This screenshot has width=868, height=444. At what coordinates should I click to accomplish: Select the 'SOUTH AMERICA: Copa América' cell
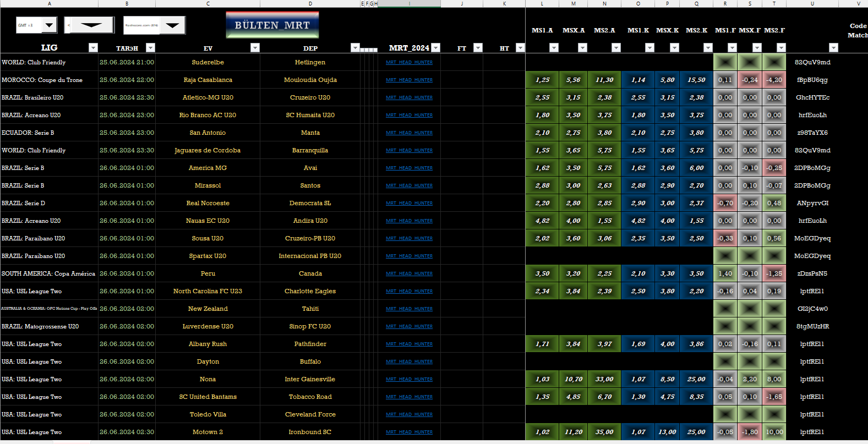point(50,273)
